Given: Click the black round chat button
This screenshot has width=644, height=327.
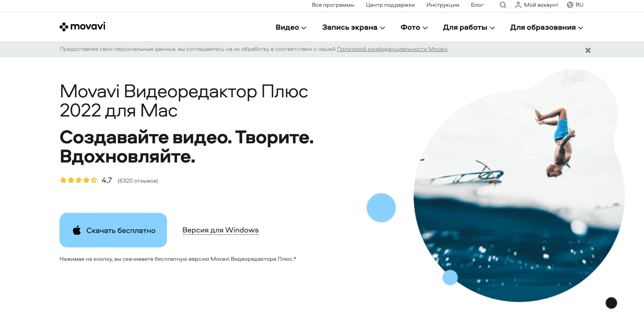Looking at the screenshot, I should coord(611,303).
